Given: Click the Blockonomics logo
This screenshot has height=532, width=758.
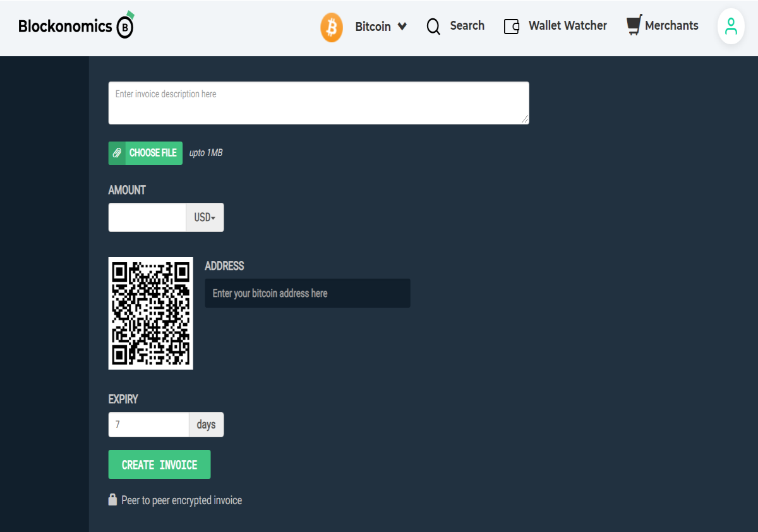Looking at the screenshot, I should [x=76, y=26].
